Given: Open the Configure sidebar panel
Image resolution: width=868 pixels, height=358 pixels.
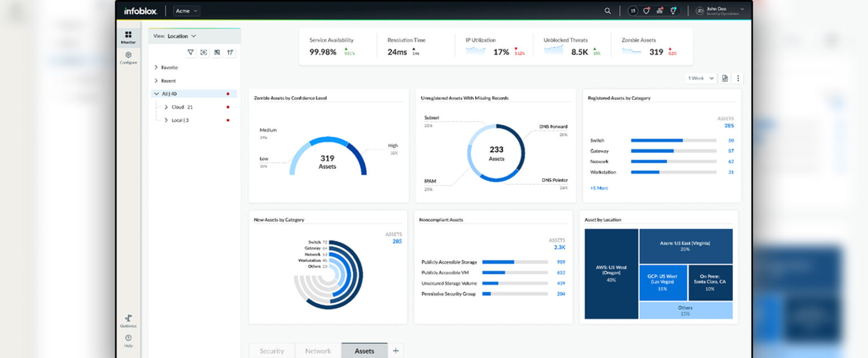Looking at the screenshot, I should point(128,58).
